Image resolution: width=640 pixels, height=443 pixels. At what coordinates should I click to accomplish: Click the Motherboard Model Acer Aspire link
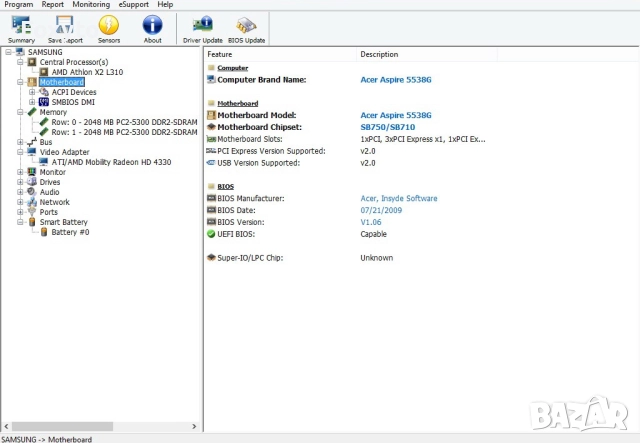(396, 115)
